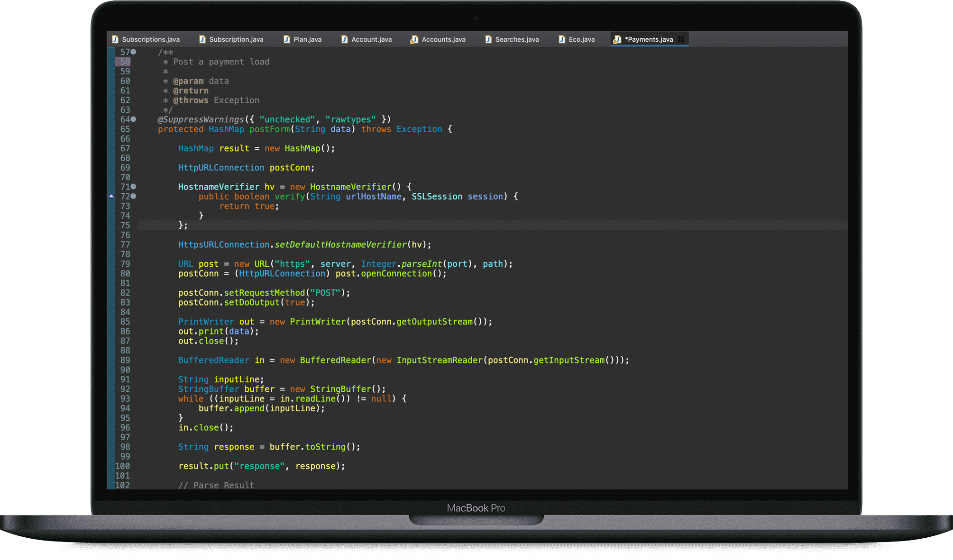This screenshot has width=953, height=560.
Task: Click the Payments.java warning file icon
Action: pyautogui.click(x=616, y=39)
